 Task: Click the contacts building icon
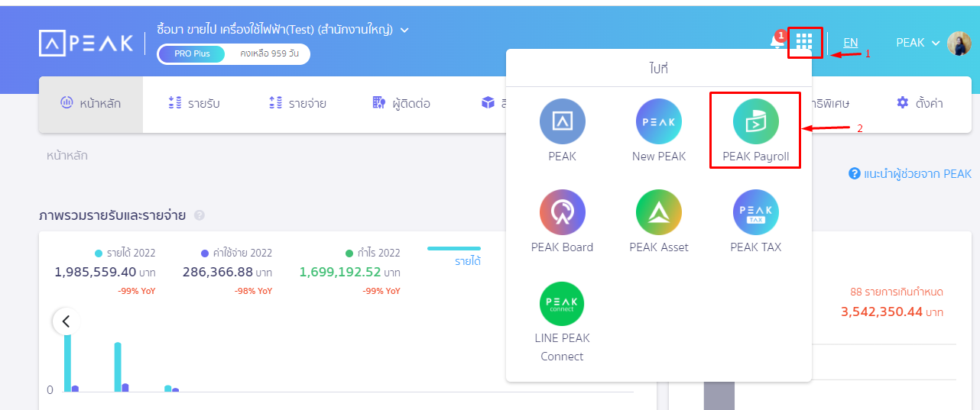(378, 102)
